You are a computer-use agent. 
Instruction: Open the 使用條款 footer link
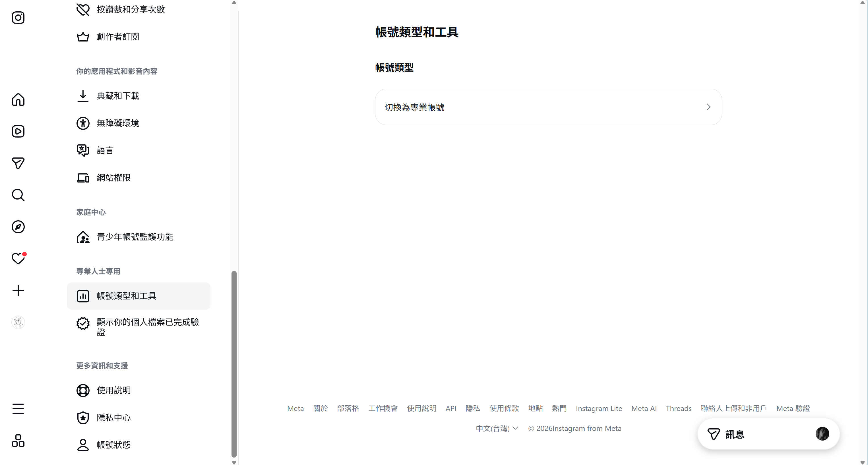pos(504,408)
